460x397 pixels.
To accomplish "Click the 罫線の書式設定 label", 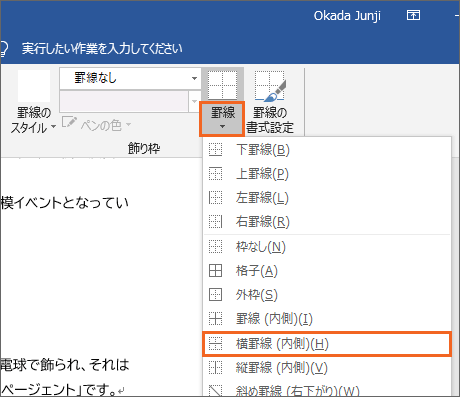I will [x=270, y=120].
